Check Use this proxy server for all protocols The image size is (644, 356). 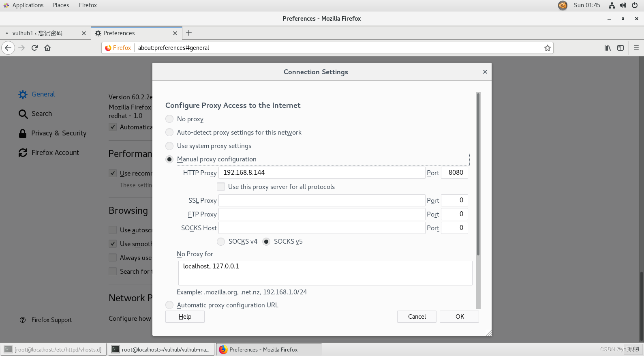[221, 187]
